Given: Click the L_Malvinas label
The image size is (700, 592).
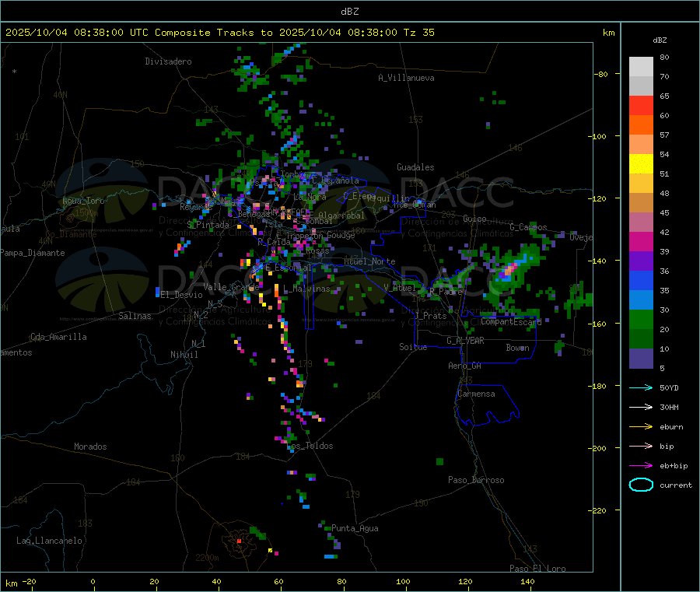Looking at the screenshot, I should 306,289.
